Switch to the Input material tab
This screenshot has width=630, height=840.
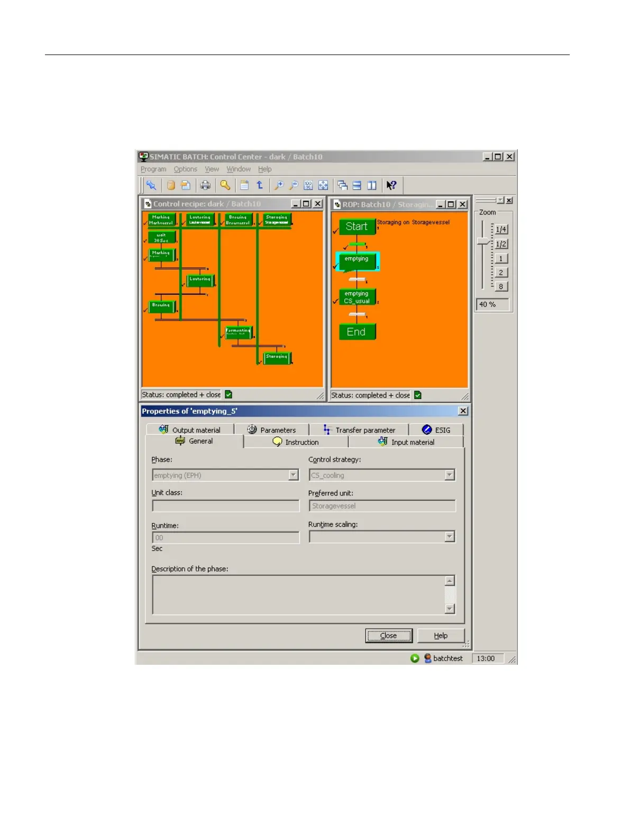click(406, 441)
